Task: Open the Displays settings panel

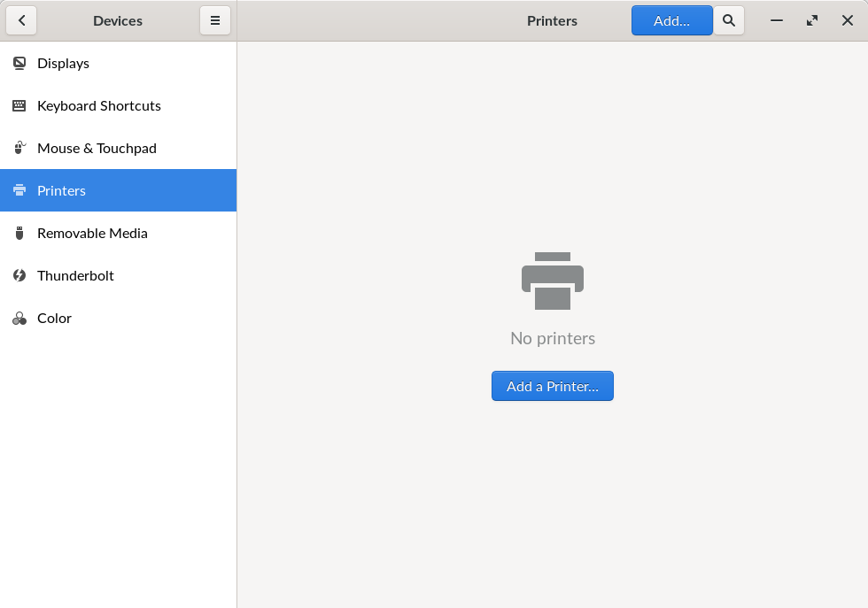Action: pyautogui.click(x=118, y=63)
